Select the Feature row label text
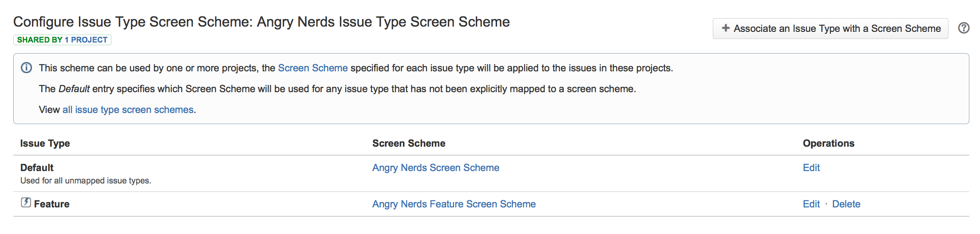980x234 pixels. (51, 204)
